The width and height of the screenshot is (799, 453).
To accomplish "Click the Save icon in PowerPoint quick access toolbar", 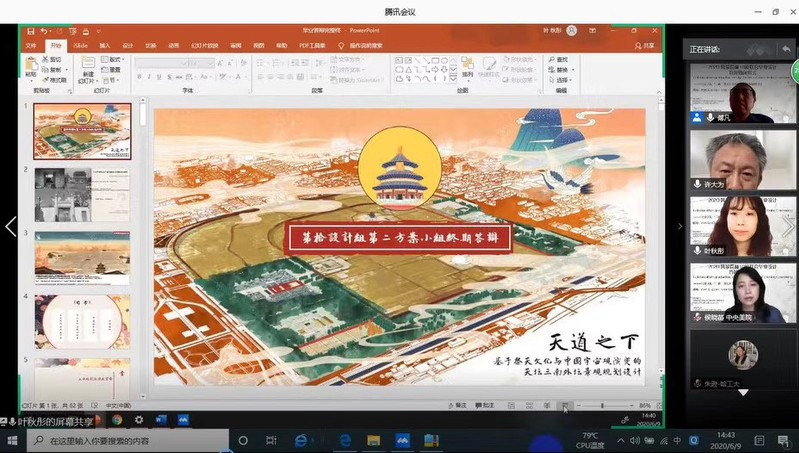I will coord(31,32).
